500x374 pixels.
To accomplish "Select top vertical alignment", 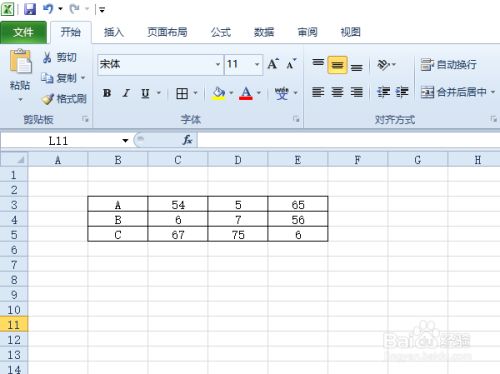I will tap(318, 64).
